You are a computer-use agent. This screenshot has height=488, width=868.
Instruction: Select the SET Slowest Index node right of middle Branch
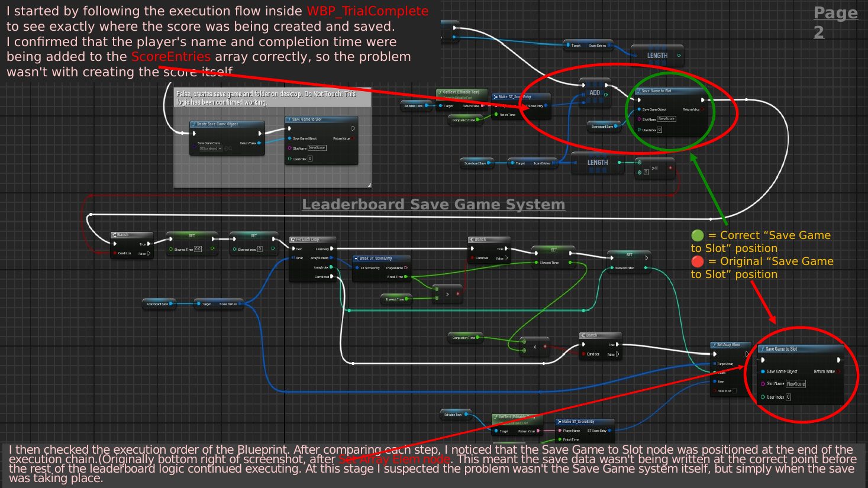629,261
